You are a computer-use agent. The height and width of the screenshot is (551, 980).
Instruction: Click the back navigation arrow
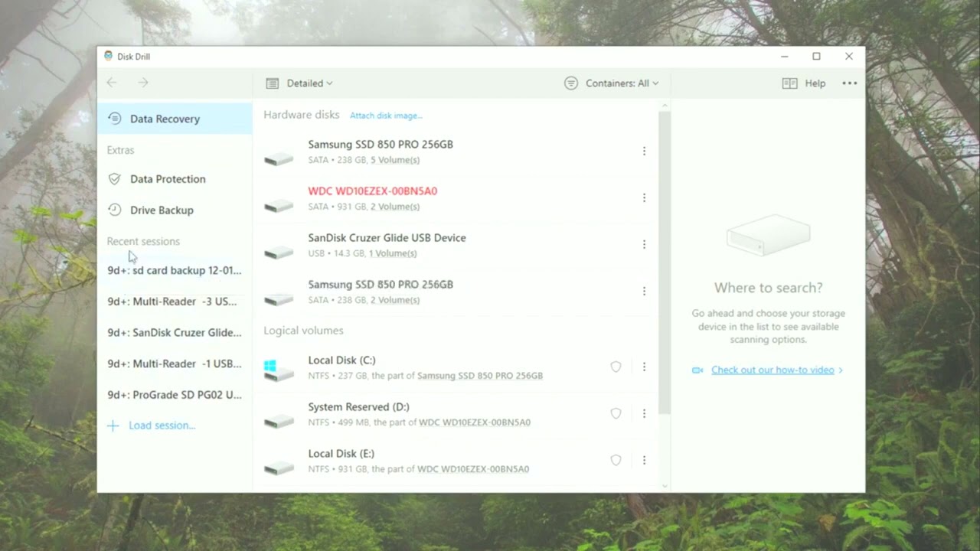(113, 83)
